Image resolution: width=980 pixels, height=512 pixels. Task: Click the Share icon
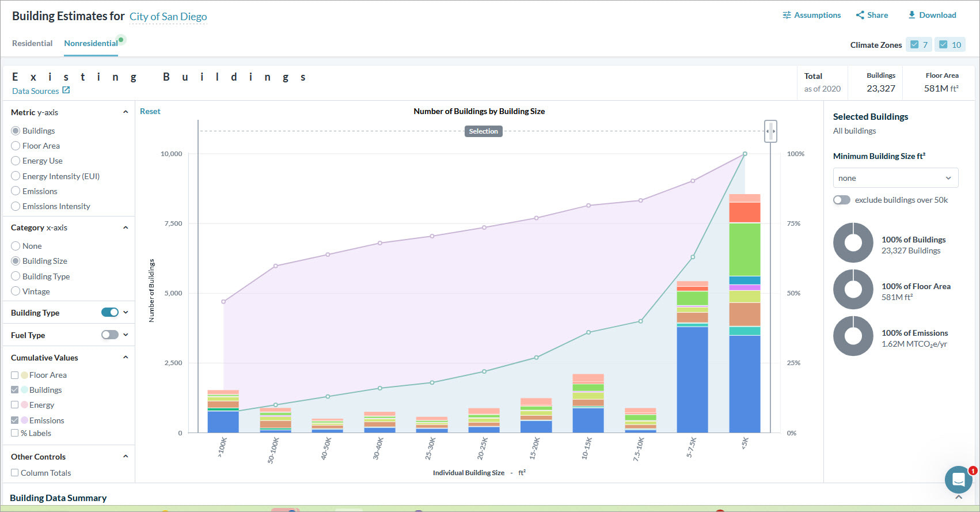tap(860, 15)
